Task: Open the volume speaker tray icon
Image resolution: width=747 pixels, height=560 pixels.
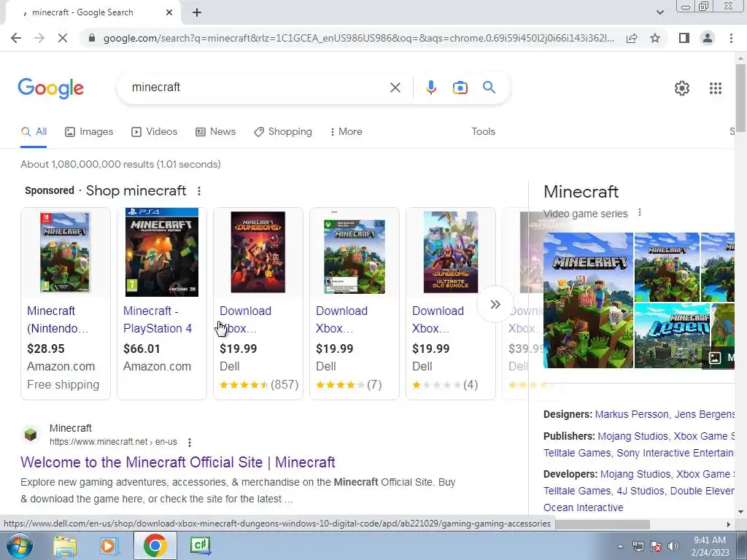Action: coord(673,546)
